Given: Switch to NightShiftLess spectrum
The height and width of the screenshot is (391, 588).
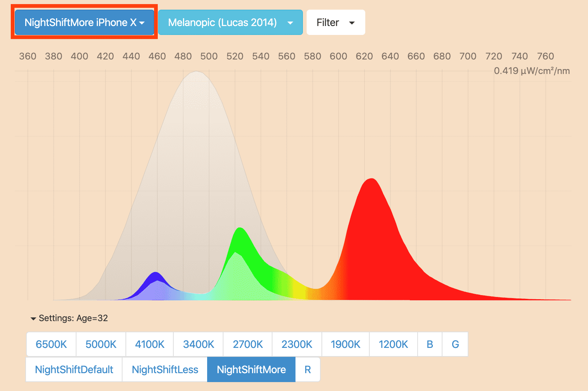Looking at the screenshot, I should [165, 369].
